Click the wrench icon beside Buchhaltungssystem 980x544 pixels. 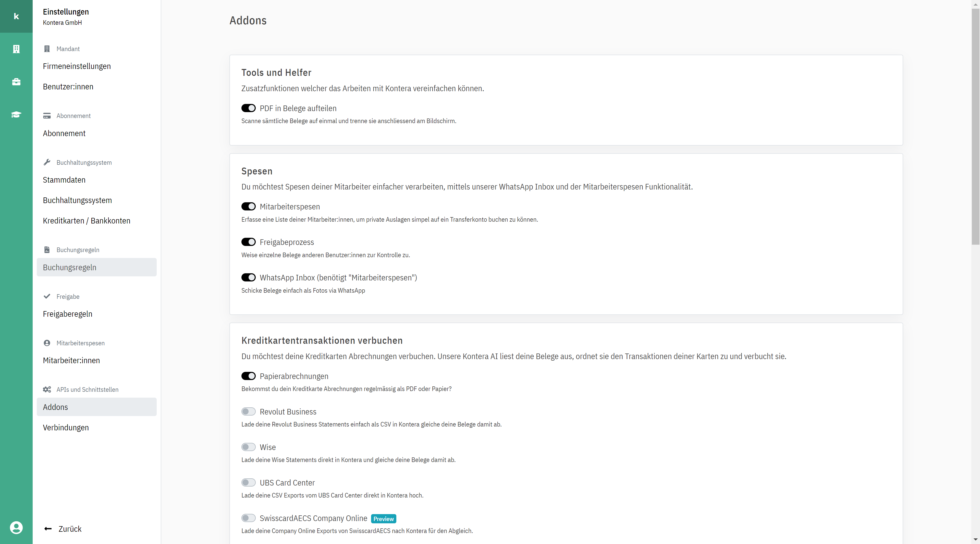47,162
